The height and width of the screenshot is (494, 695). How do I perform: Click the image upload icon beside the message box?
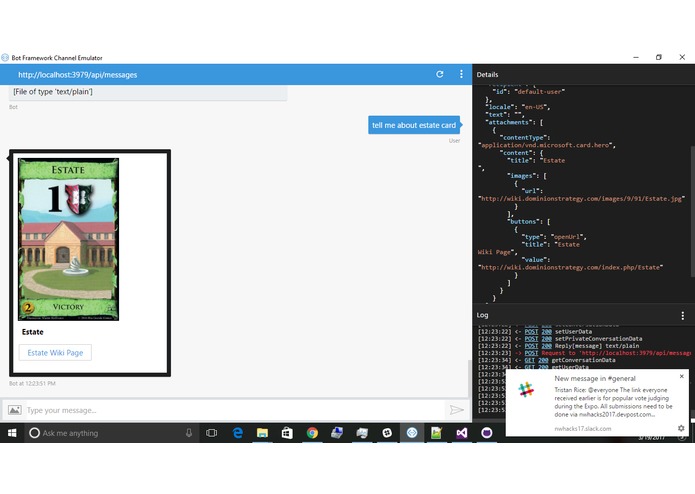(x=15, y=410)
